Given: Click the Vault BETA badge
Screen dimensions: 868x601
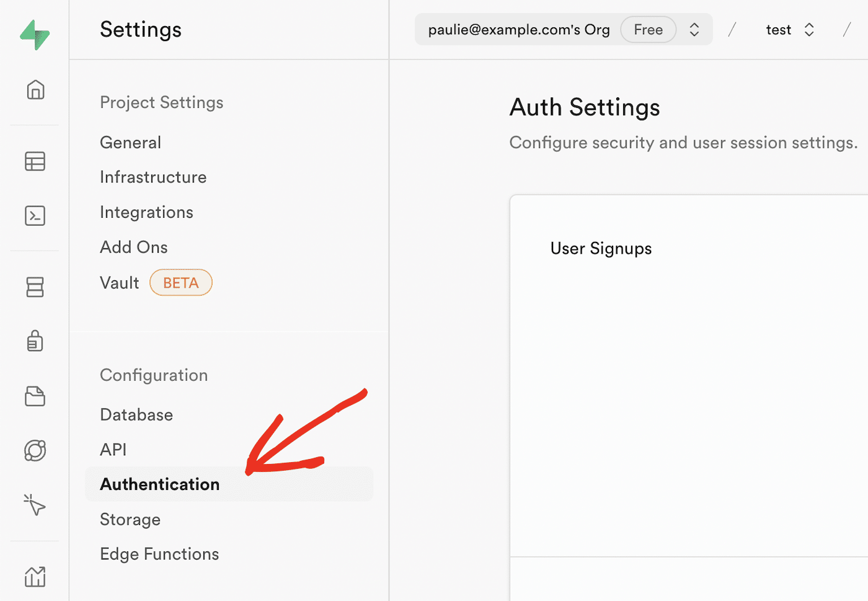Looking at the screenshot, I should pos(180,282).
